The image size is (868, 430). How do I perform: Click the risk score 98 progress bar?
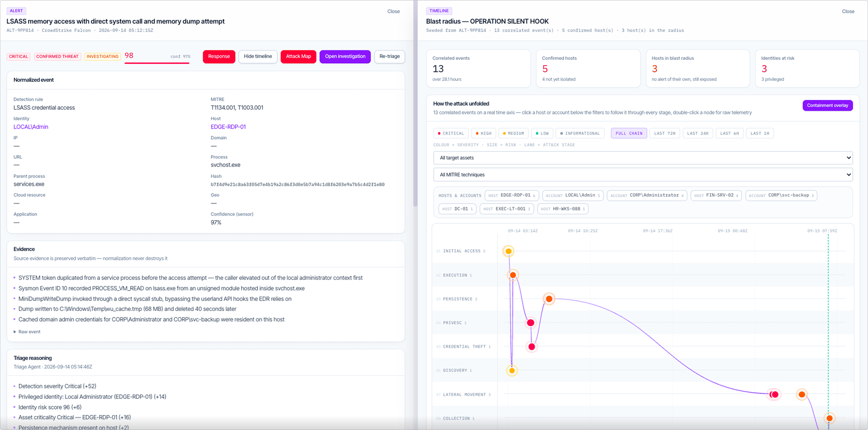[x=157, y=63]
